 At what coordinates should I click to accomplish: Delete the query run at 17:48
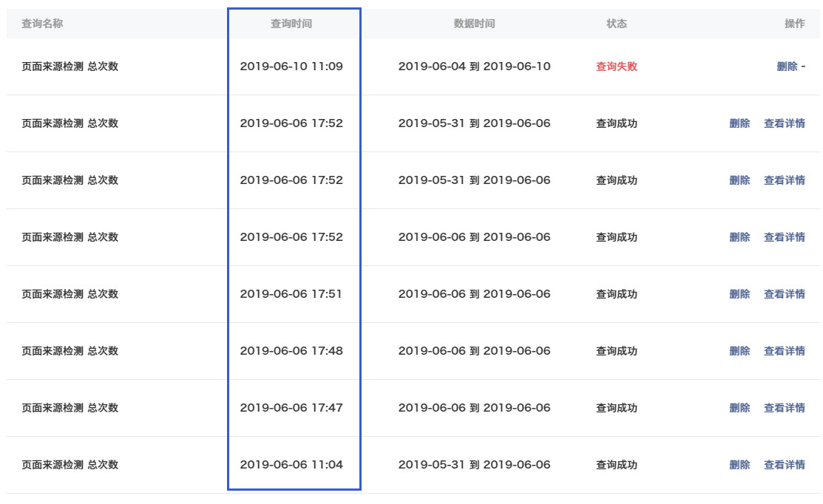pyautogui.click(x=739, y=351)
